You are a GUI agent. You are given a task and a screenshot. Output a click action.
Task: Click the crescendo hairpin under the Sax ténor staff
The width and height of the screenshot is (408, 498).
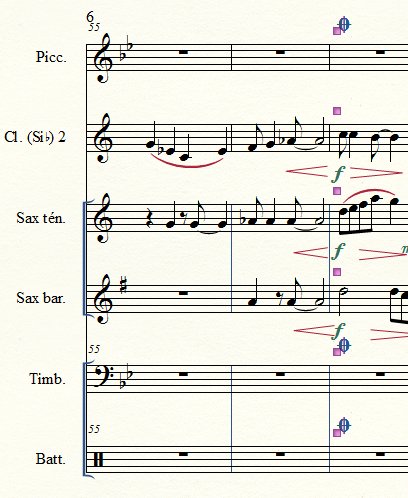tap(311, 252)
